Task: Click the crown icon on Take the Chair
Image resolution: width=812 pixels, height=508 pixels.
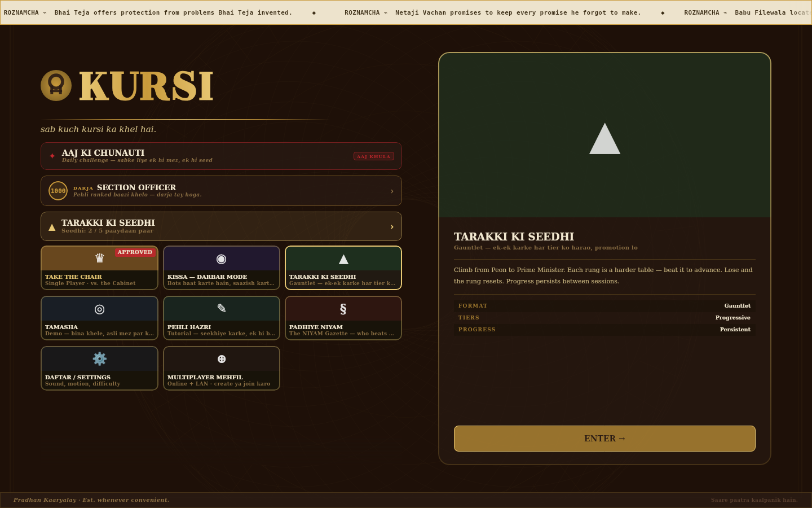Action: pos(100,258)
